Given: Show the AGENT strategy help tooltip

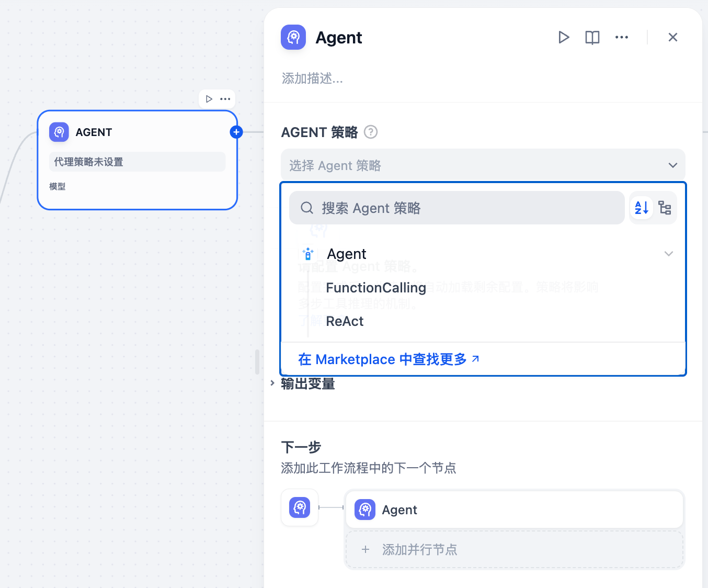Looking at the screenshot, I should coord(371,132).
